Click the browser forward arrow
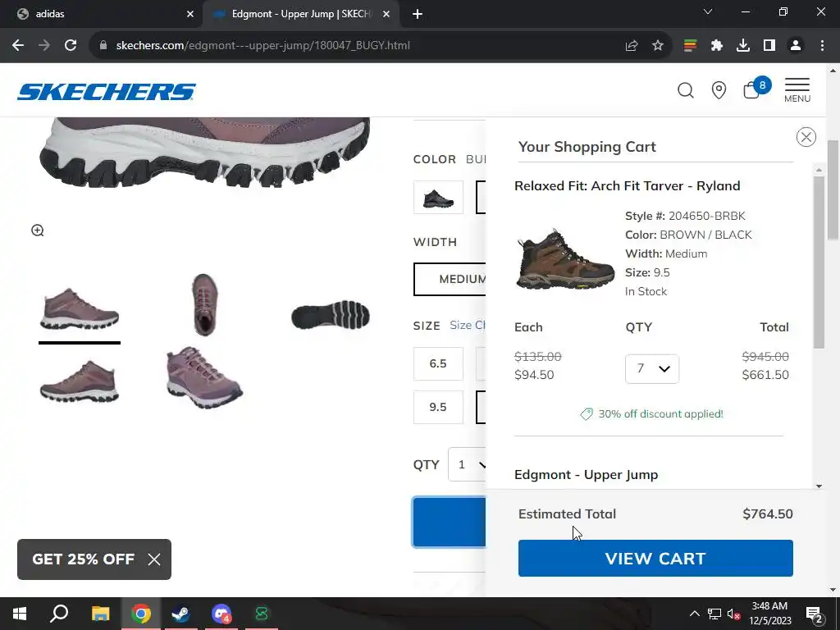This screenshot has width=840, height=630. (44, 46)
